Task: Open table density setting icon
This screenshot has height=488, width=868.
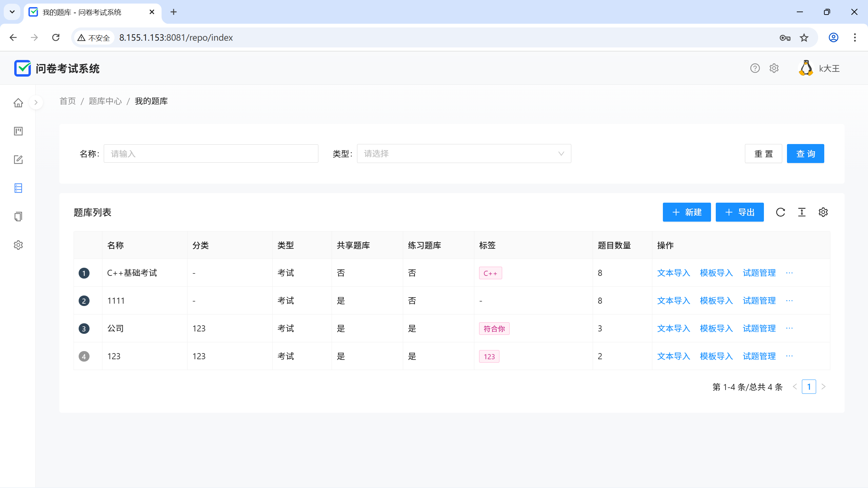Action: pyautogui.click(x=802, y=212)
